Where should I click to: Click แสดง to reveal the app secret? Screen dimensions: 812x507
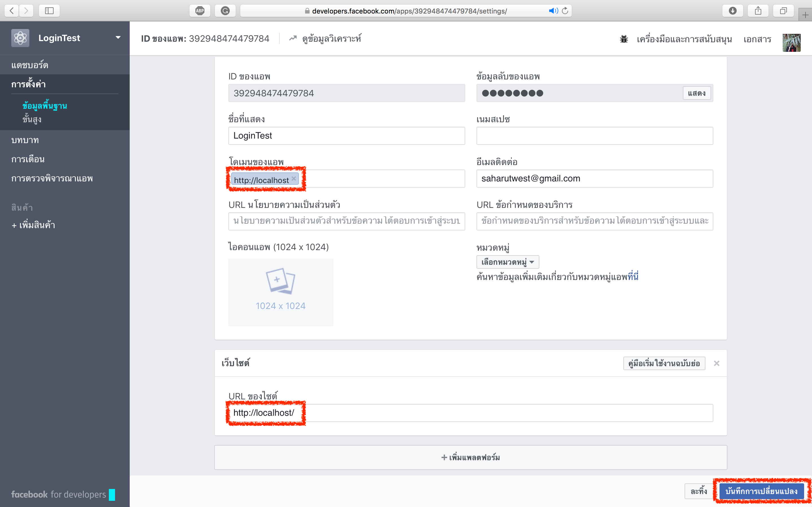click(697, 93)
